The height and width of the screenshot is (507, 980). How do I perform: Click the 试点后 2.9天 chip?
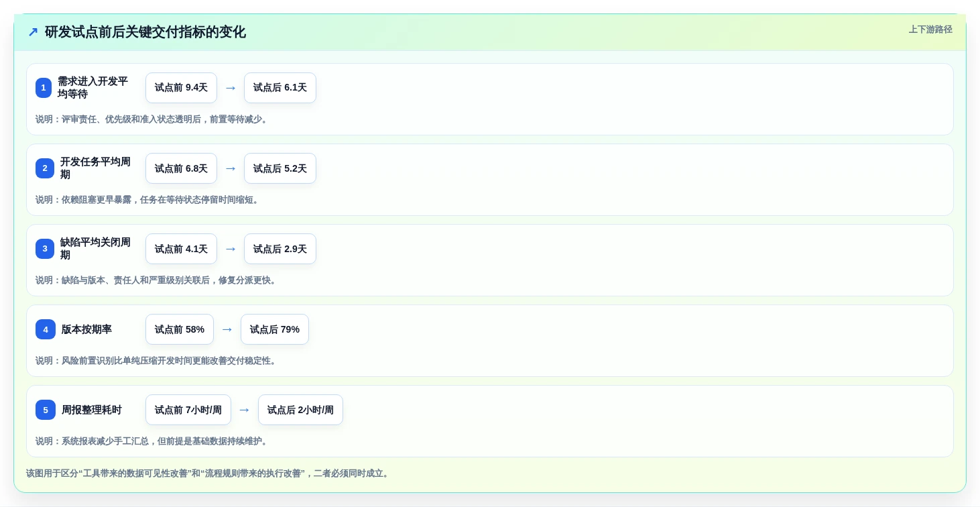click(x=280, y=249)
